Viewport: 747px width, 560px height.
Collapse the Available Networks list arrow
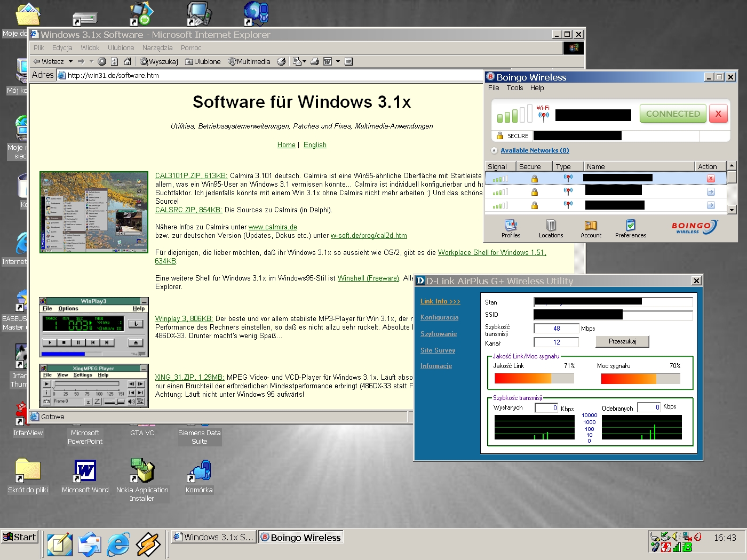(494, 150)
